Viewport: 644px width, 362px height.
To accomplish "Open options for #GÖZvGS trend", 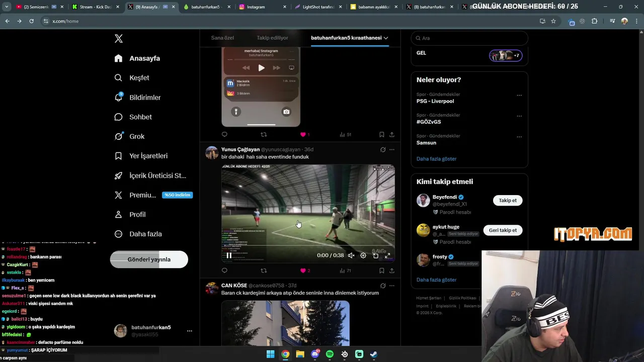I will click(519, 116).
